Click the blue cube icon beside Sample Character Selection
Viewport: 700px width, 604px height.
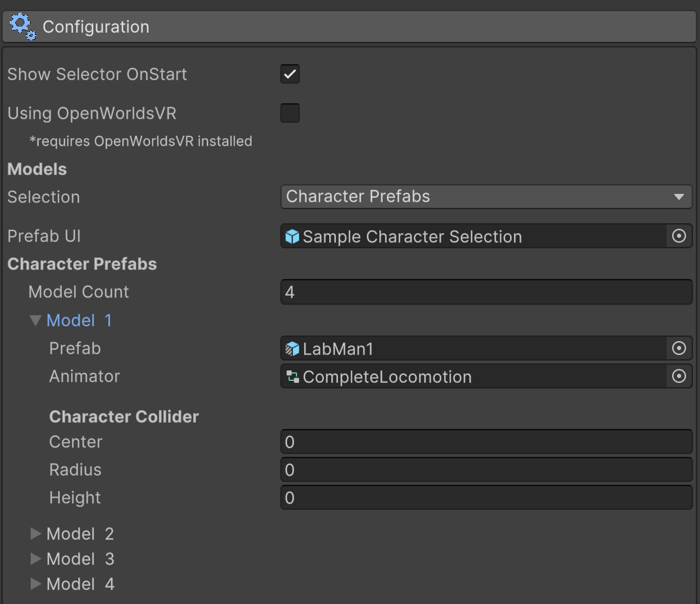point(293,236)
